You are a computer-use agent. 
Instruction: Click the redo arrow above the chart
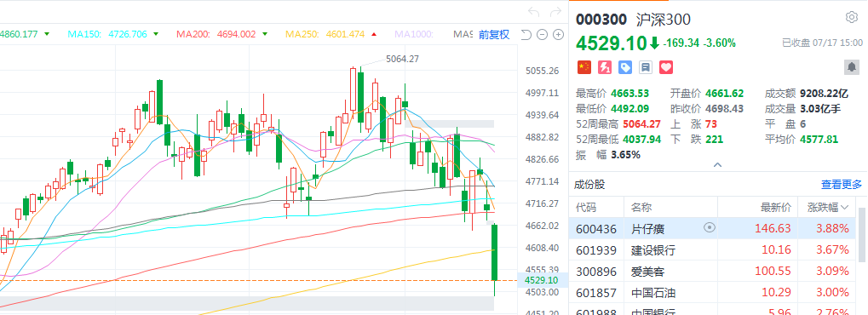(555, 12)
